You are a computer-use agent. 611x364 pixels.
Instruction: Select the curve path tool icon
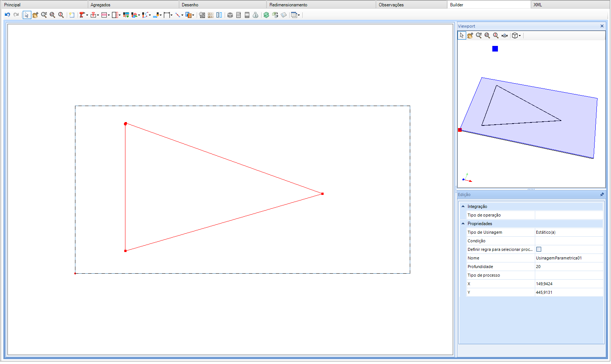click(145, 15)
